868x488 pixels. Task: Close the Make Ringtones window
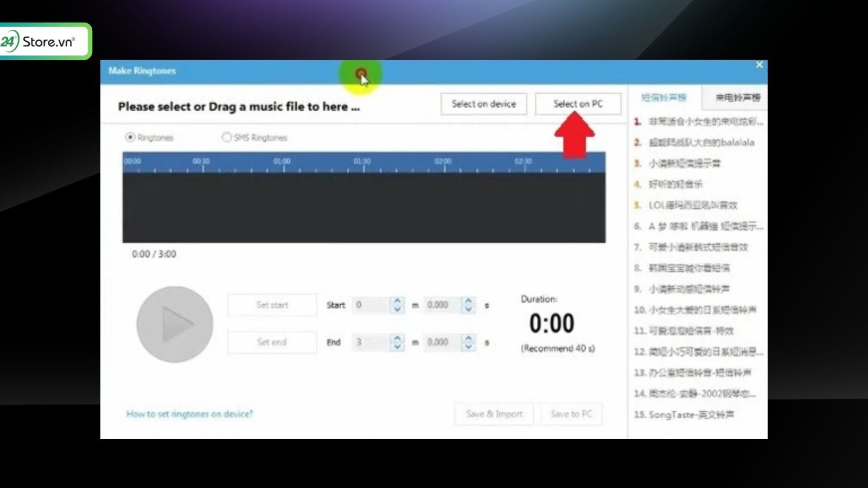[x=759, y=65]
